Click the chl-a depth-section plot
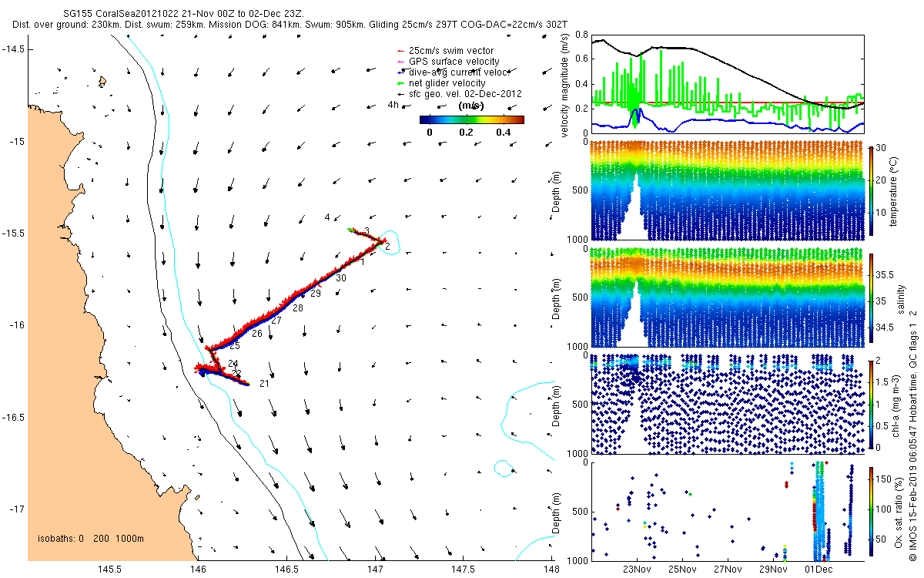This screenshot has width=924, height=578. tap(727, 403)
